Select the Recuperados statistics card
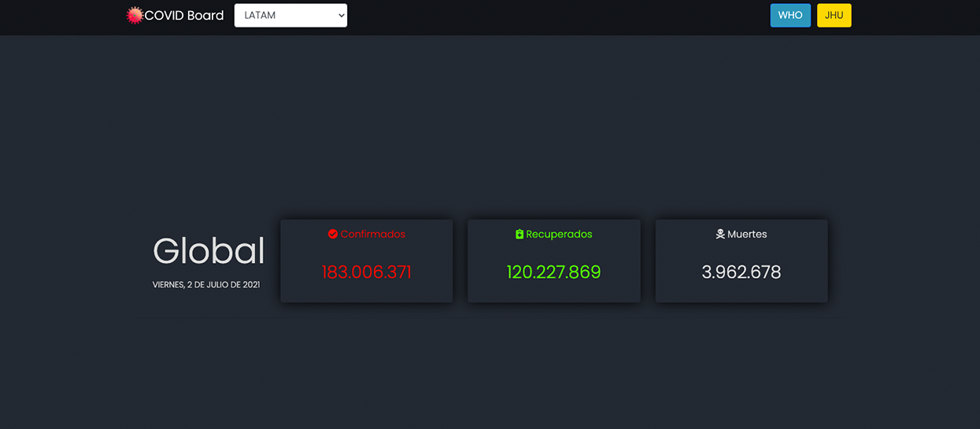Image resolution: width=980 pixels, height=429 pixels. coord(553,291)
